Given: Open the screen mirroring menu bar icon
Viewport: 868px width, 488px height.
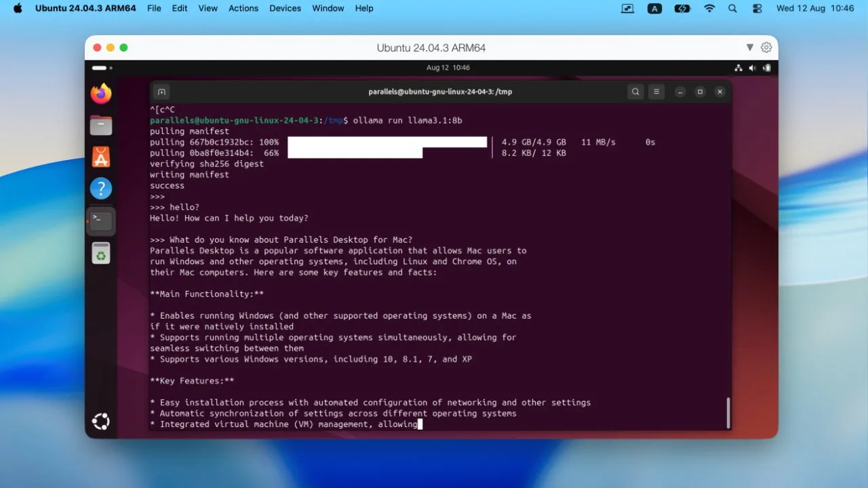Looking at the screenshot, I should click(x=627, y=8).
